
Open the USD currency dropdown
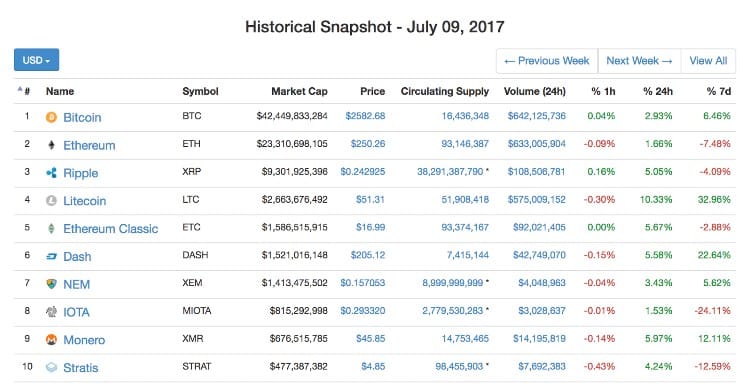(36, 60)
